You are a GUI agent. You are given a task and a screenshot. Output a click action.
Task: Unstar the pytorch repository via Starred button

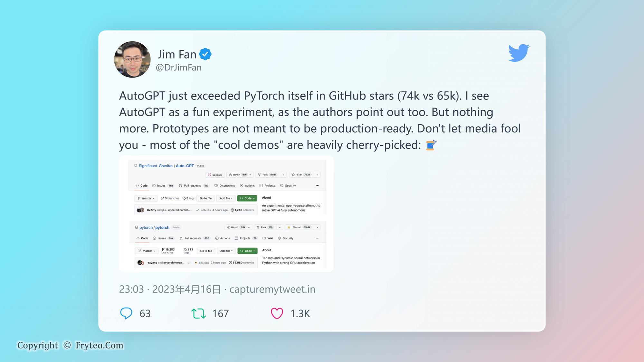click(x=299, y=227)
